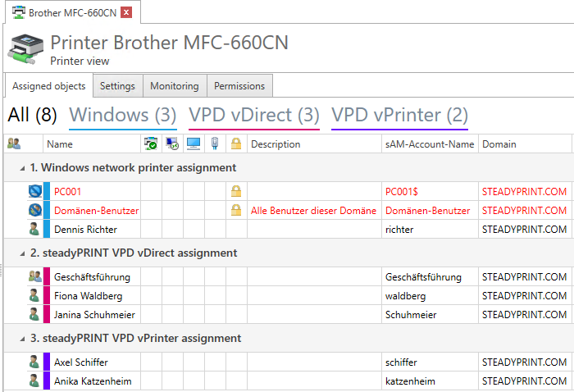Click pink color marker of Geschäftsführung row

point(47,276)
